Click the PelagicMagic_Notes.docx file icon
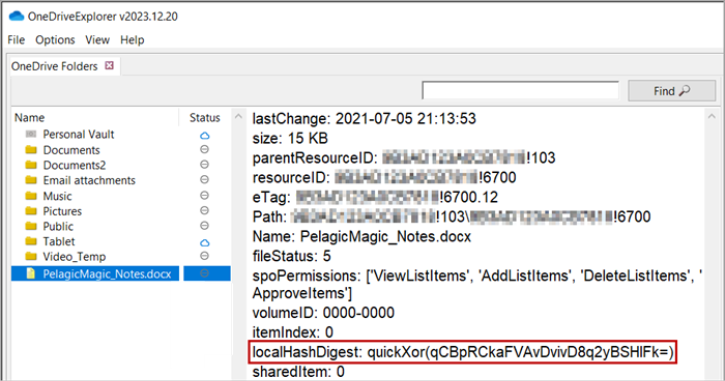725x381 pixels. (x=31, y=274)
